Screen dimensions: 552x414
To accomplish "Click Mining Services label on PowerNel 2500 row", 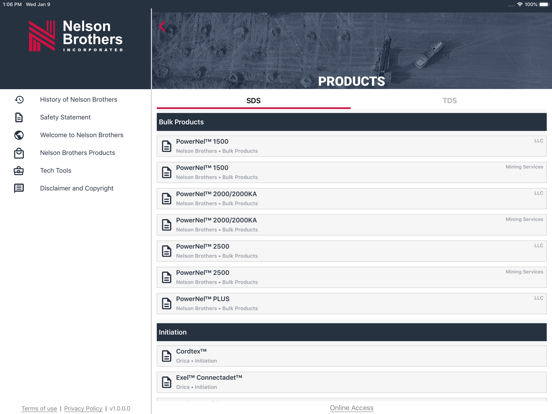I will click(x=524, y=272).
